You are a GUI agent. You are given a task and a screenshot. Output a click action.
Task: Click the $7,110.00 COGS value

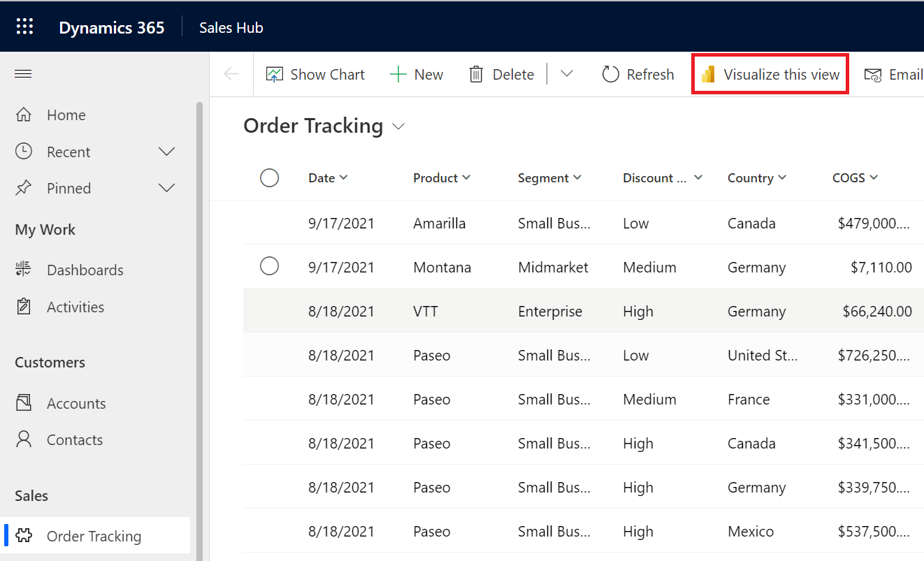881,267
